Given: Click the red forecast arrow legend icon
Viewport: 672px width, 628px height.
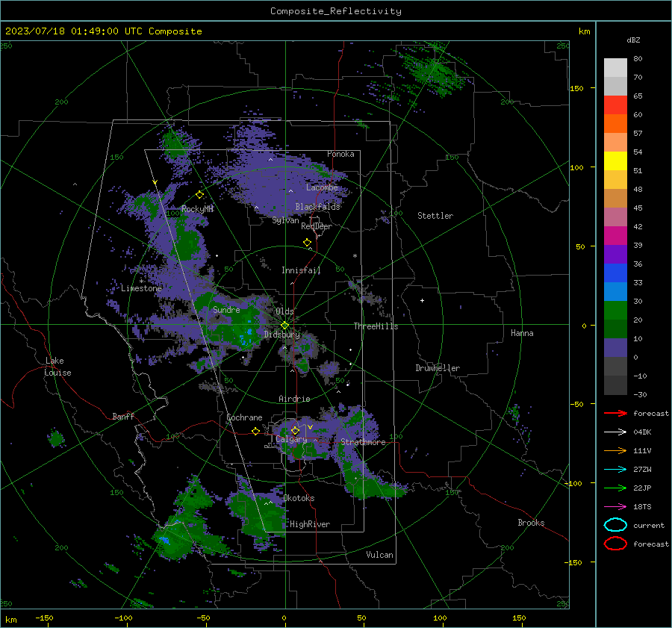Looking at the screenshot, I should point(615,413).
